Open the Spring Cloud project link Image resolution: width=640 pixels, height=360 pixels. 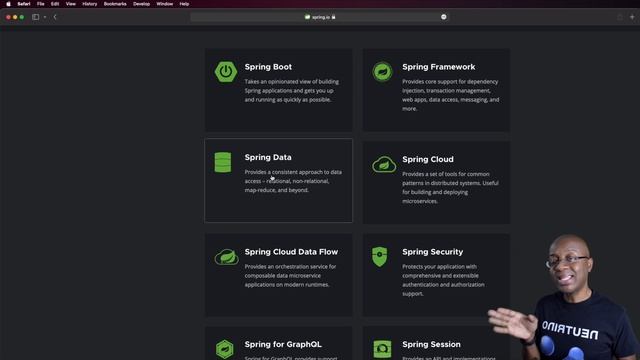(x=427, y=159)
